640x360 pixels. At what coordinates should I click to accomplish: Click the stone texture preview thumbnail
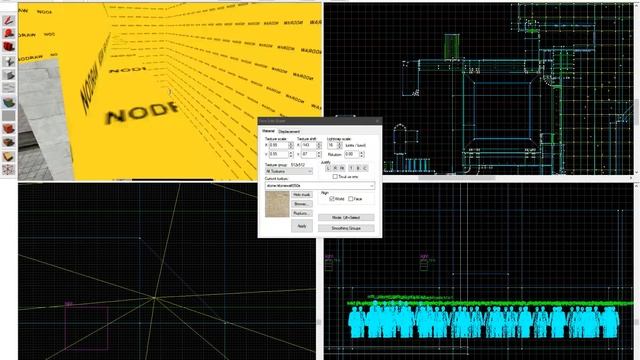(277, 204)
